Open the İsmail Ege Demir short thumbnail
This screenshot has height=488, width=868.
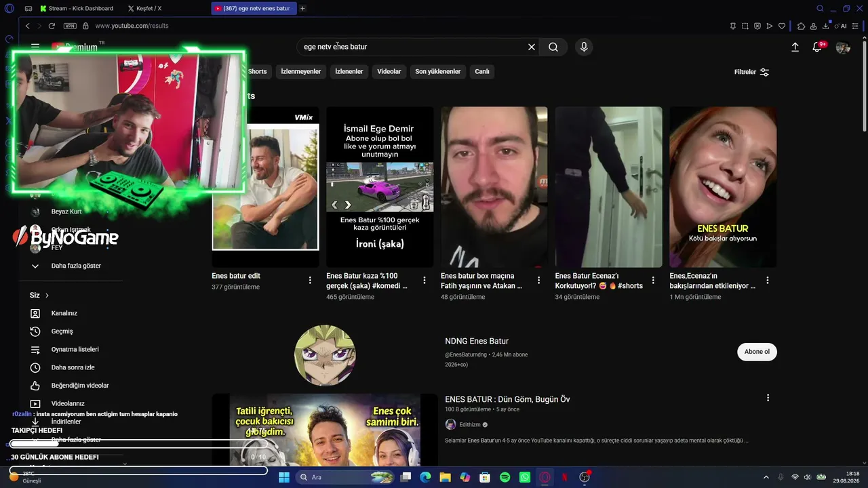380,186
